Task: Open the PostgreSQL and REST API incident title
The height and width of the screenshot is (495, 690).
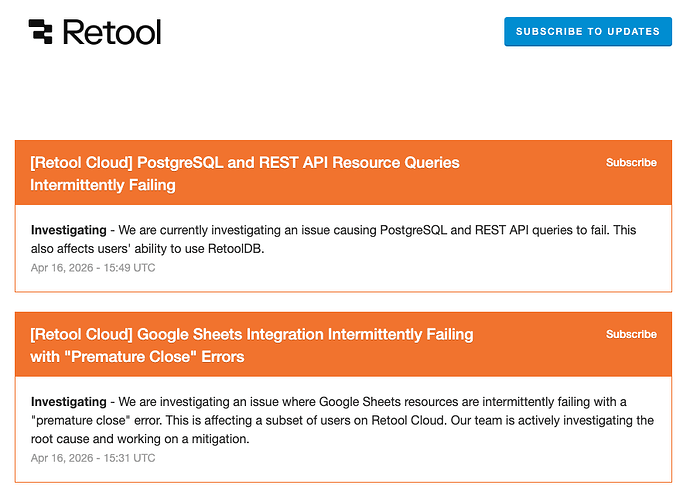Action: click(x=245, y=162)
